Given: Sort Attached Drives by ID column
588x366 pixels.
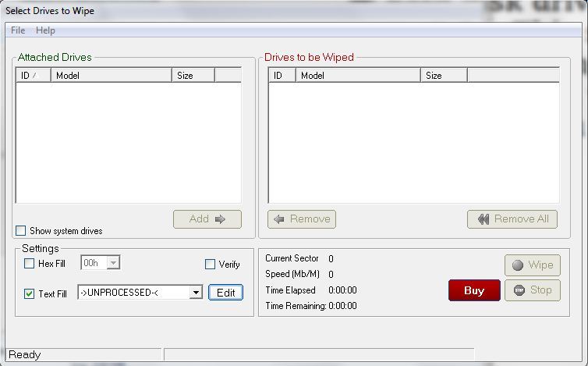Looking at the screenshot, I should tap(34, 76).
